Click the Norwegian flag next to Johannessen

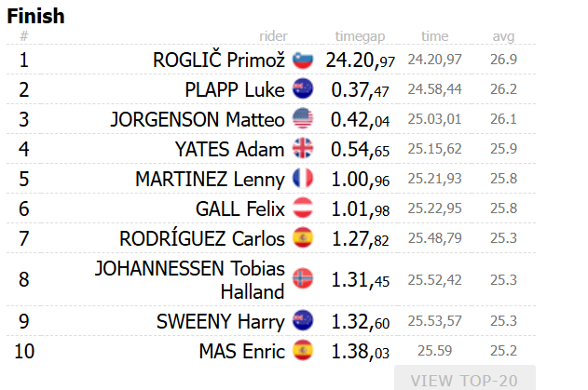[x=303, y=278]
